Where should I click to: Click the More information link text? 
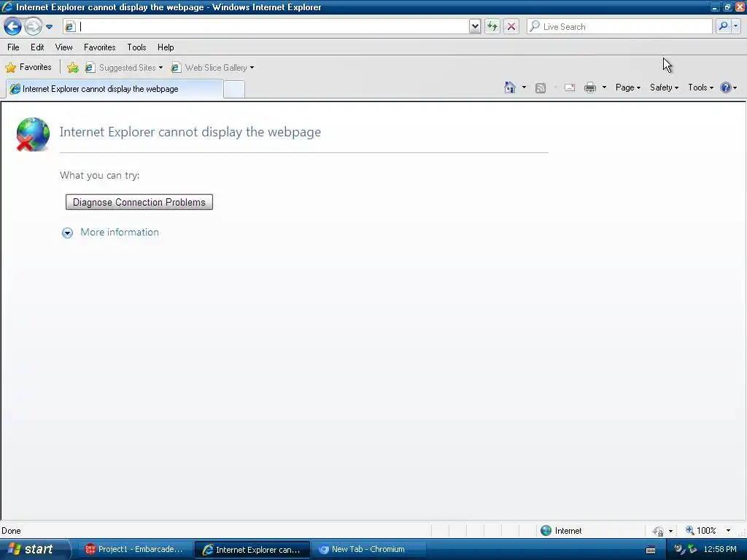click(x=120, y=233)
